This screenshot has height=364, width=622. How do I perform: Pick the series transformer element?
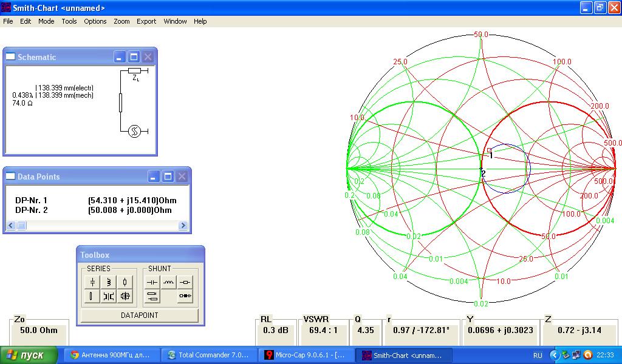tap(109, 297)
